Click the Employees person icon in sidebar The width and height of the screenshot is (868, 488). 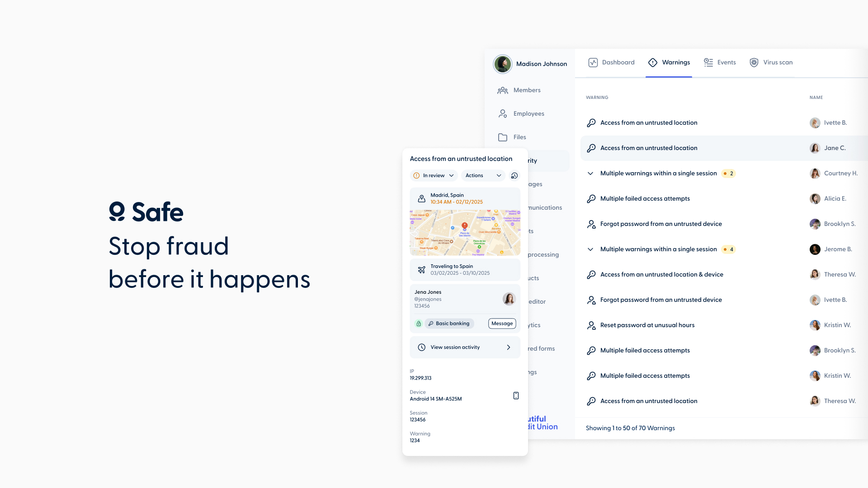502,114
